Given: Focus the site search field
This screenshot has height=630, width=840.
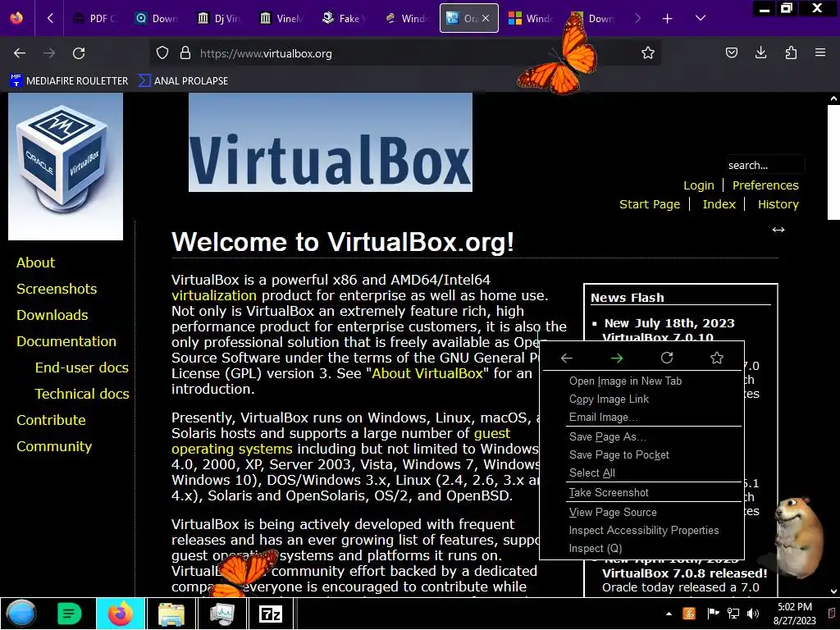Looking at the screenshot, I should 765,165.
